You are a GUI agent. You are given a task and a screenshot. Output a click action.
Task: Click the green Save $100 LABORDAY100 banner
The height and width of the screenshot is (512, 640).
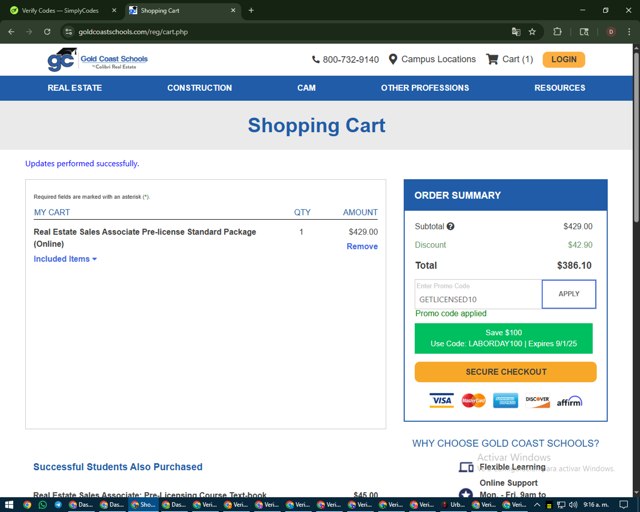[x=504, y=338]
